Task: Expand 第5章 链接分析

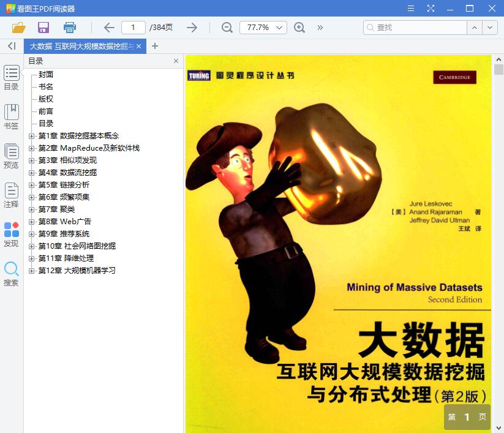Action: coord(31,185)
